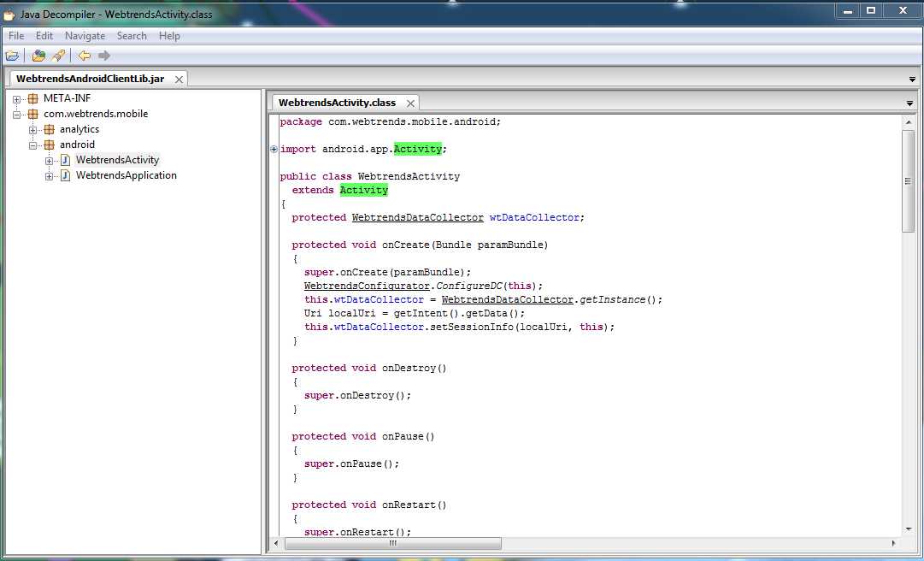
Task: Click the onRestart method declaration
Action: click(369, 505)
